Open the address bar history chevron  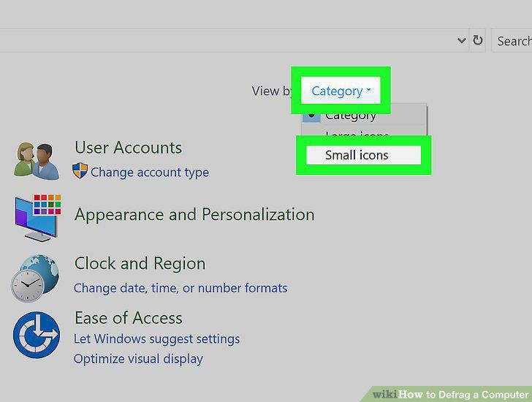click(x=461, y=41)
